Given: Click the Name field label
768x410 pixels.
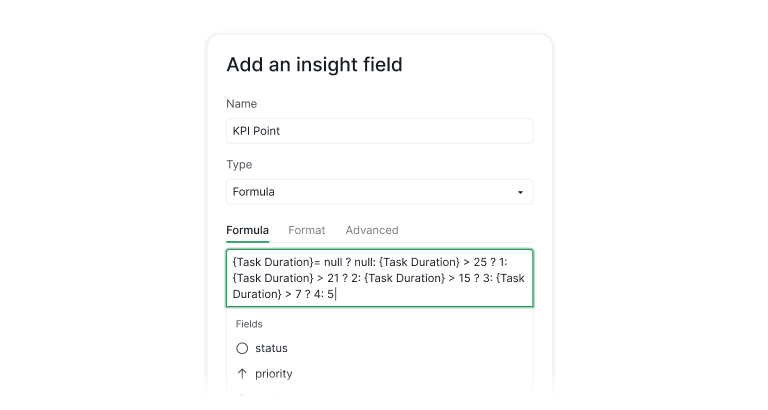Looking at the screenshot, I should point(241,104).
